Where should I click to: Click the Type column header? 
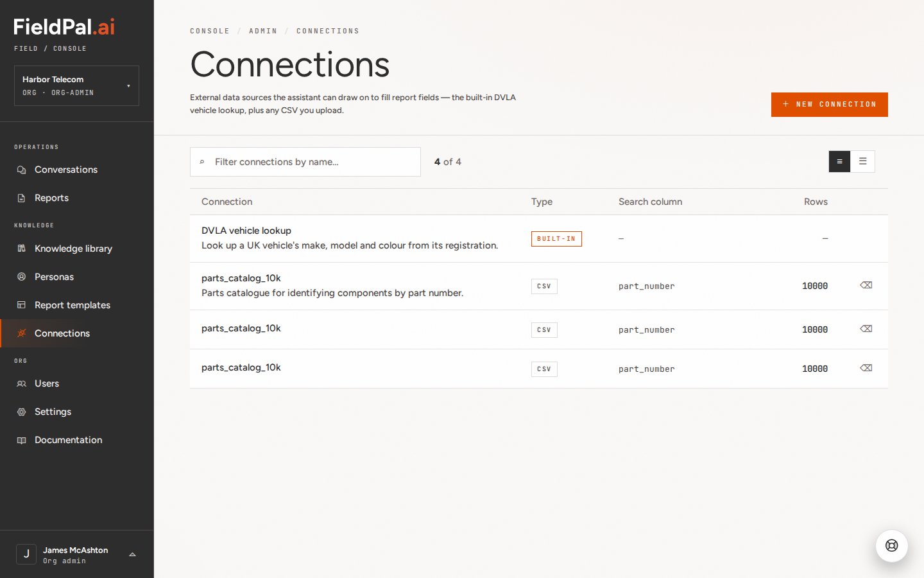tap(542, 202)
